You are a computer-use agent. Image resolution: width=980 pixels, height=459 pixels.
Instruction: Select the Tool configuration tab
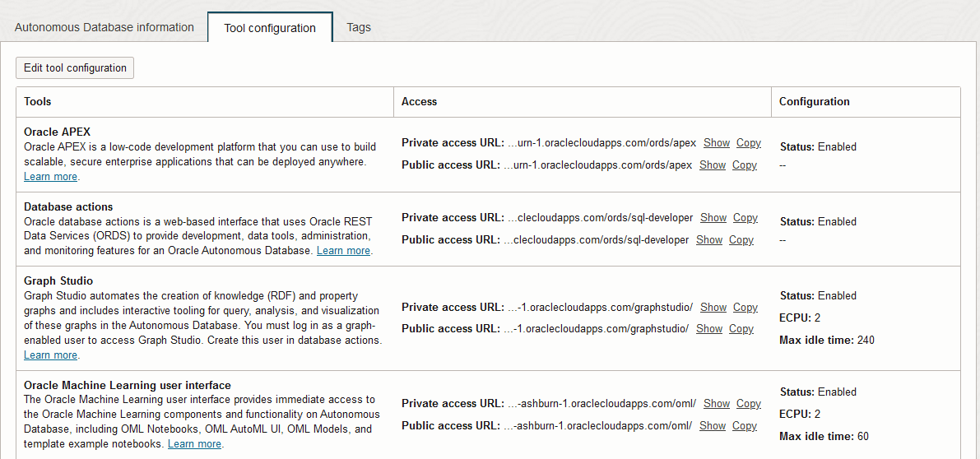point(270,28)
